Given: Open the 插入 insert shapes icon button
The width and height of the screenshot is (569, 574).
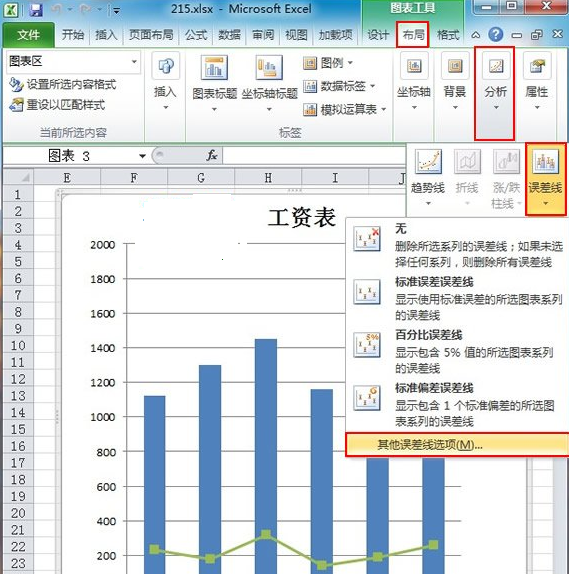Looking at the screenshot, I should click(166, 66).
